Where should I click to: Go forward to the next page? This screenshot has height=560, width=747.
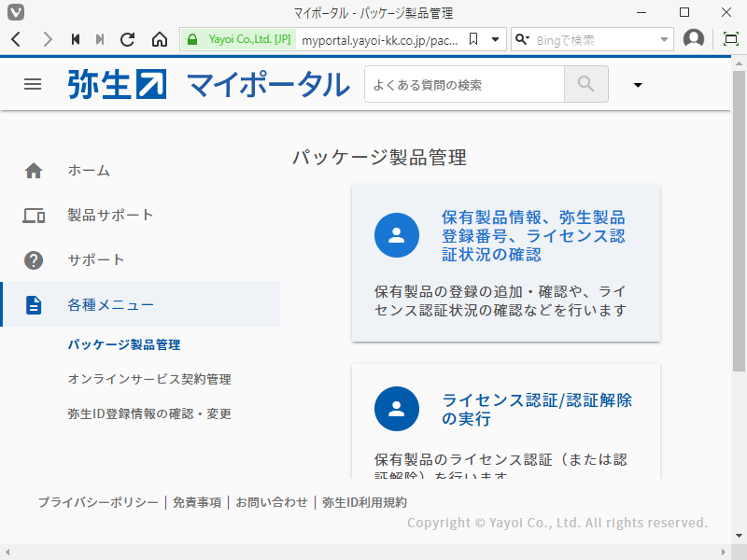[48, 39]
